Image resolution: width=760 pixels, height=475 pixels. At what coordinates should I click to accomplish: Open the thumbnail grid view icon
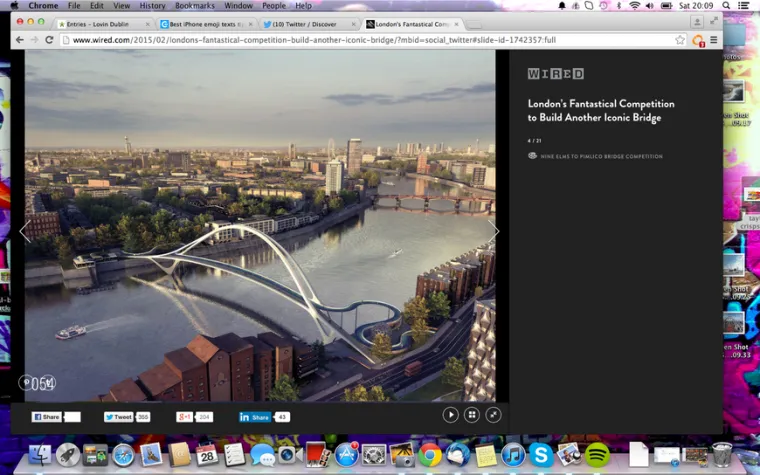[472, 415]
